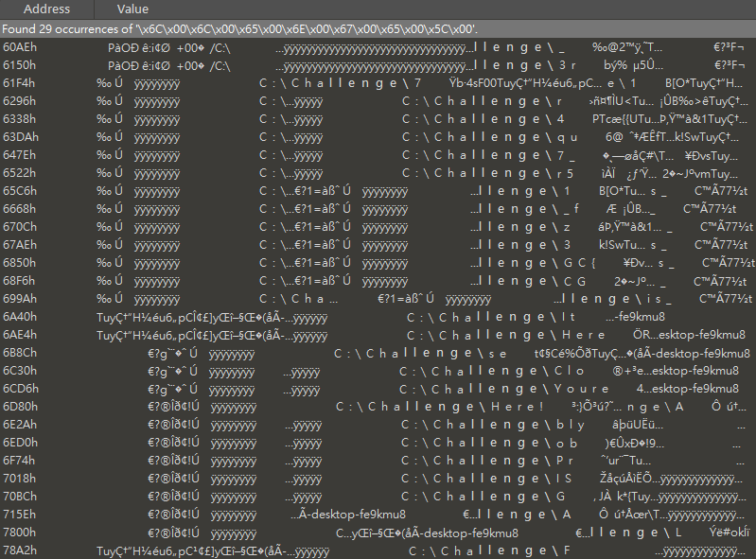Select the result row at address 715Eh
Viewport: 756px width, 559px height.
[x=378, y=515]
